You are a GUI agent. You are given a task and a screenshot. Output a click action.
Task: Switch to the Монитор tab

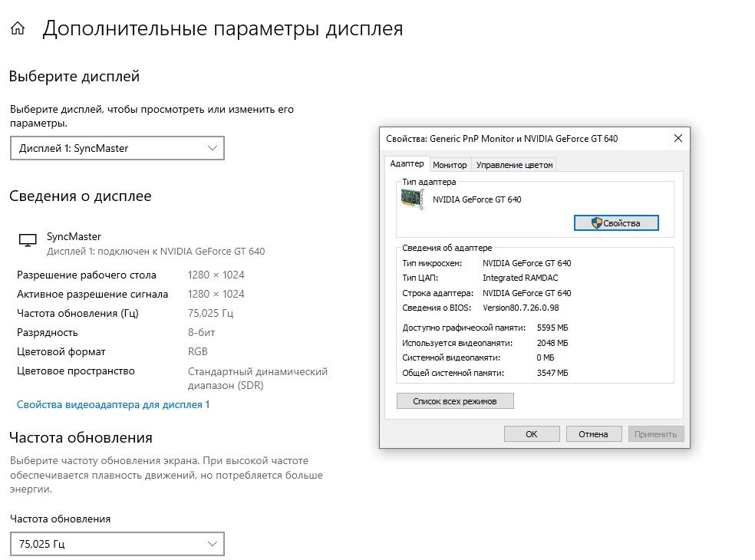450,165
